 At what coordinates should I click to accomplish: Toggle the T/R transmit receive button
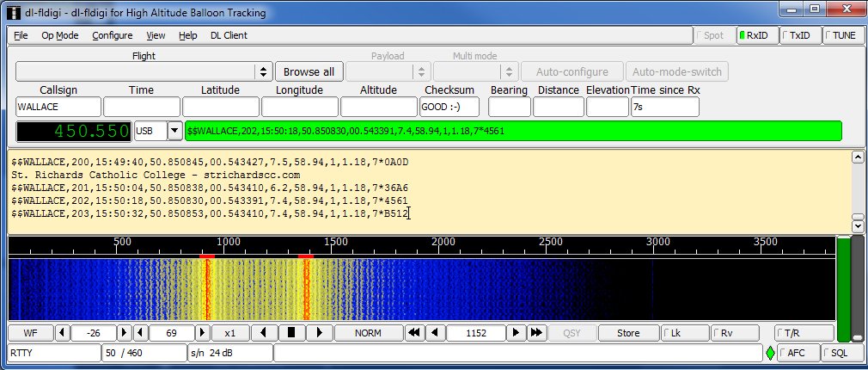[804, 333]
